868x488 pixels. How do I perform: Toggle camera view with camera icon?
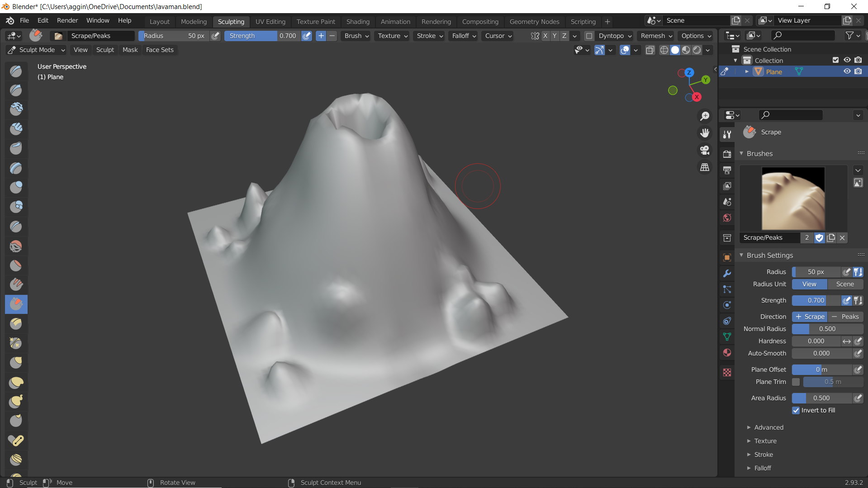(x=705, y=150)
